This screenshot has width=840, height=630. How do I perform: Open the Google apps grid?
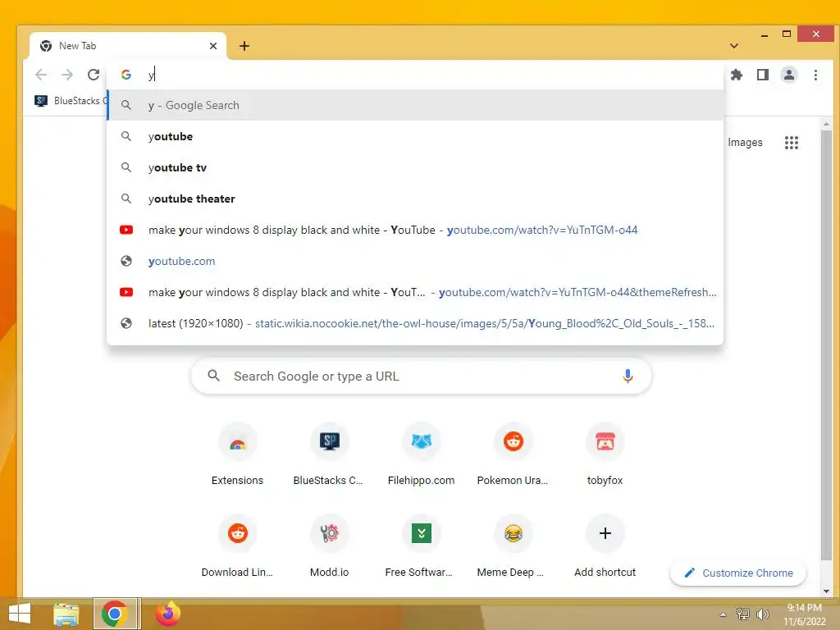(792, 143)
